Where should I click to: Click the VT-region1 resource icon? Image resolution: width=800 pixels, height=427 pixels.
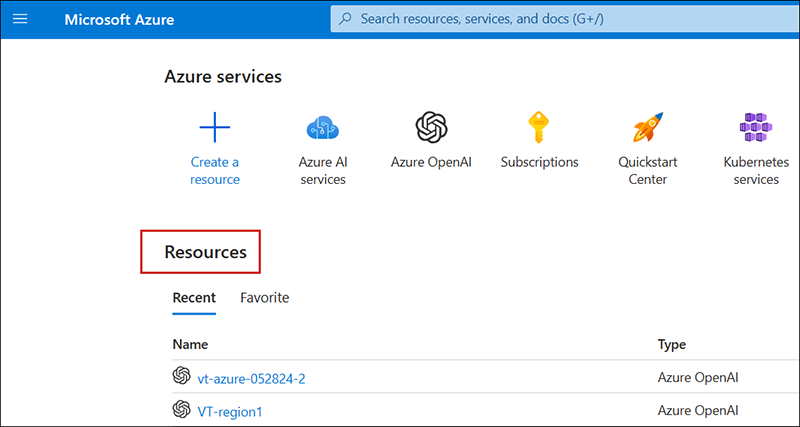[181, 409]
